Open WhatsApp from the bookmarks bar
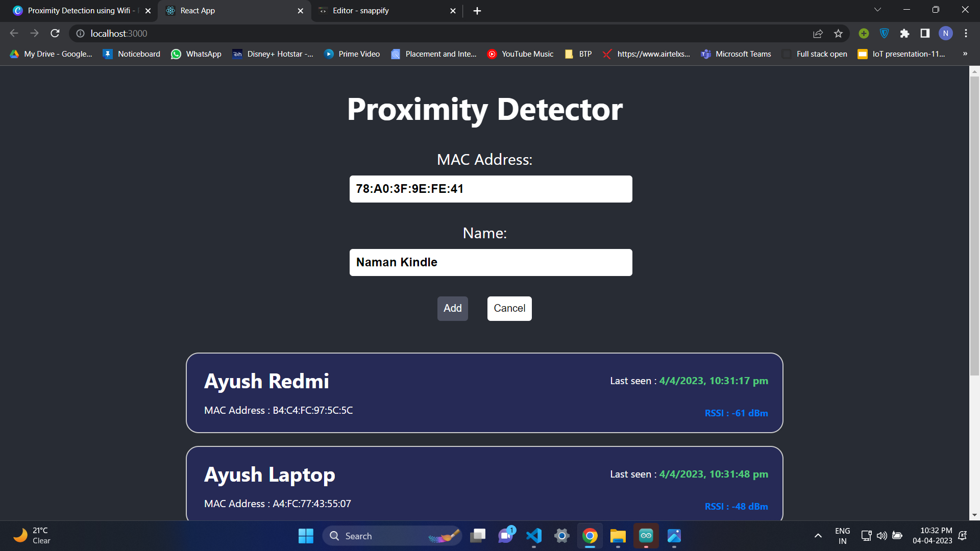The width and height of the screenshot is (980, 551). click(196, 54)
